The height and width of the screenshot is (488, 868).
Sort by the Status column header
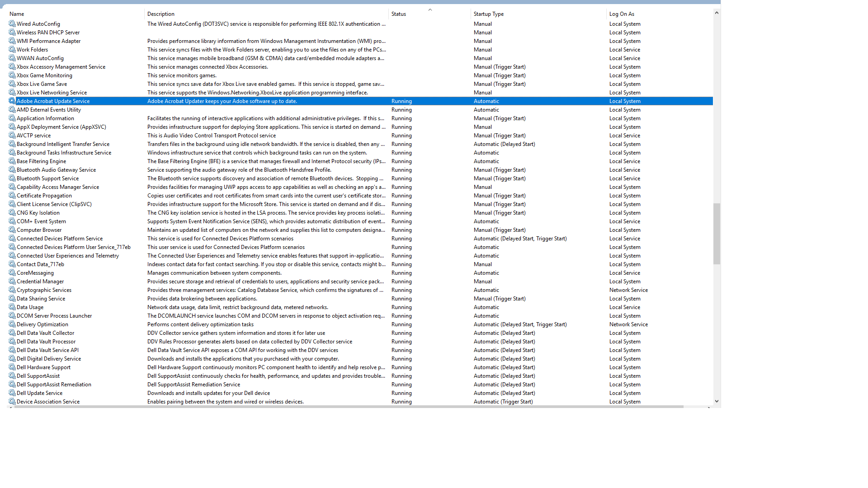point(429,14)
